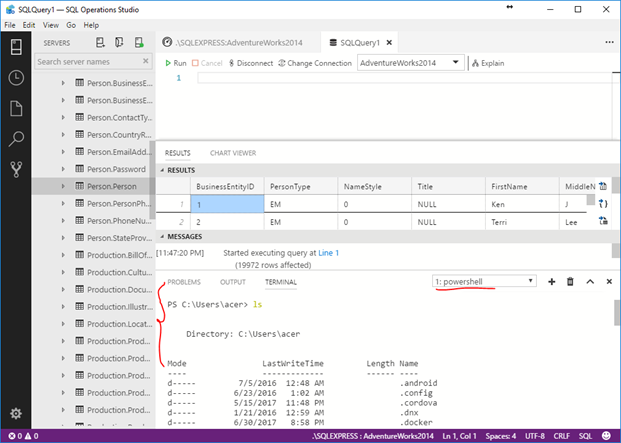621x443 pixels.
Task: Open the Search magnifier icon
Action: point(16,139)
